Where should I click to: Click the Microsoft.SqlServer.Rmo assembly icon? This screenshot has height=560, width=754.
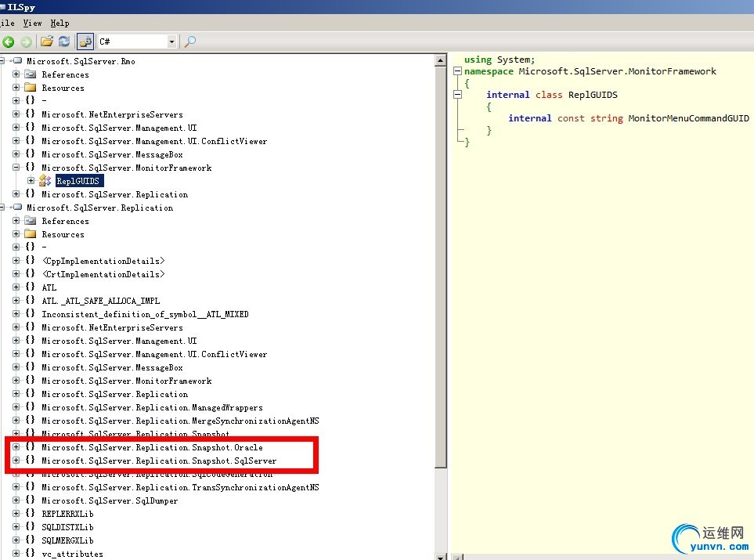[16, 61]
